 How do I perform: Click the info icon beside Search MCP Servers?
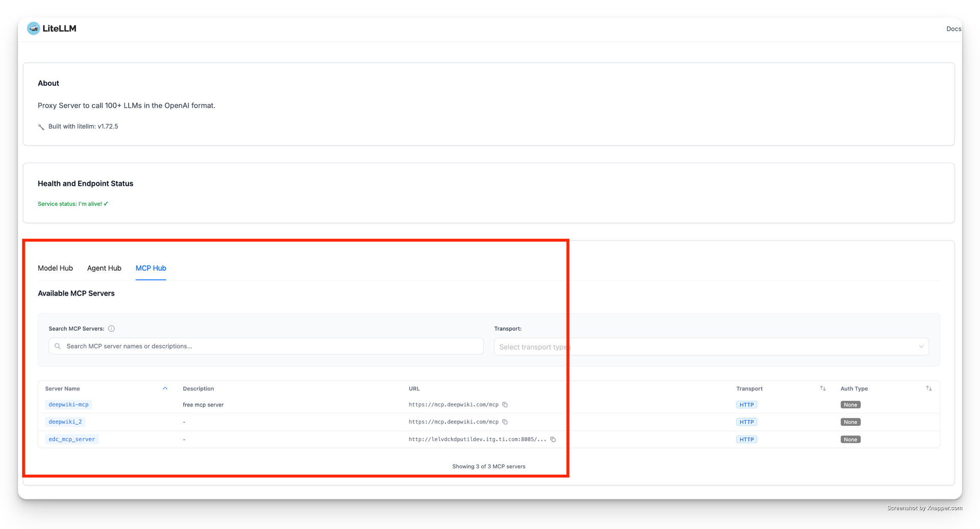point(111,329)
